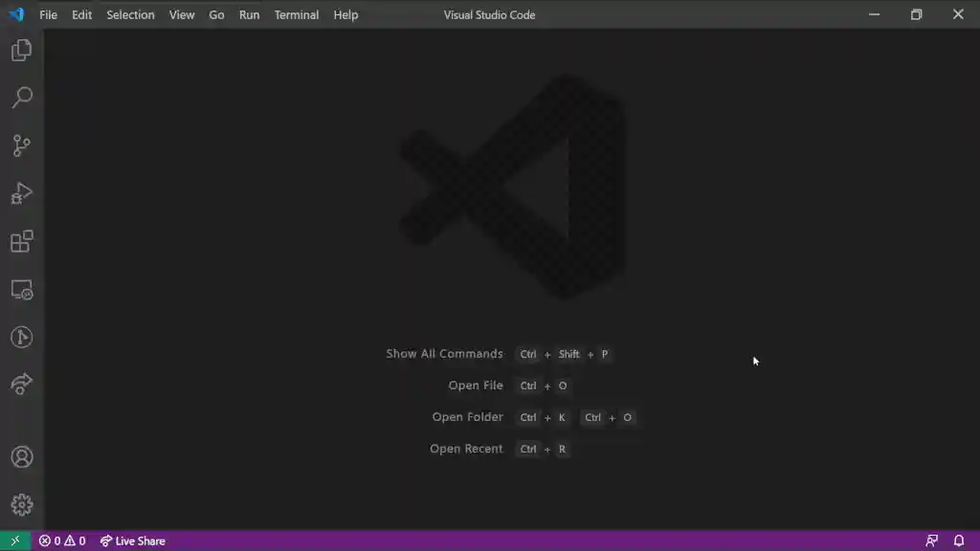Start a Live Share session from status bar
980x551 pixels.
click(x=132, y=540)
